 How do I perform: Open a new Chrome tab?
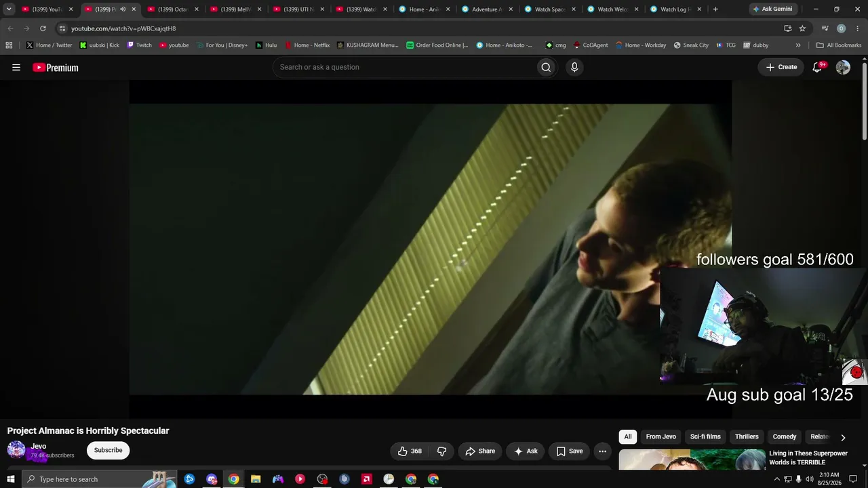tap(715, 9)
